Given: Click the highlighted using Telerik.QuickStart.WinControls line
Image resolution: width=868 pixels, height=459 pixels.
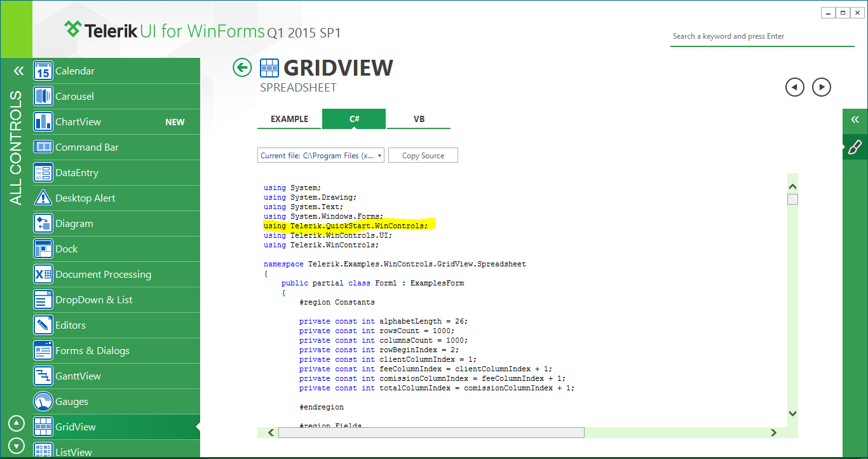Looking at the screenshot, I should [346, 226].
